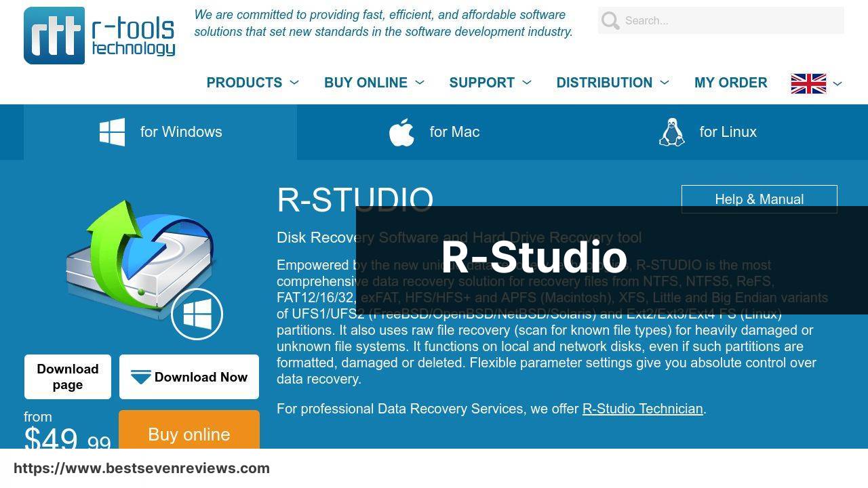Click the circled Windows badge icon

click(197, 314)
